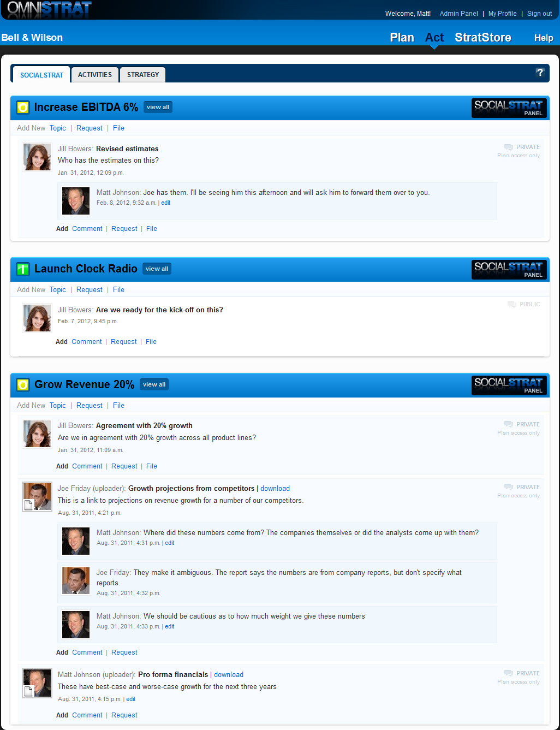
Task: Click Jill Bowers avatar on kick-off topic
Action: click(37, 318)
